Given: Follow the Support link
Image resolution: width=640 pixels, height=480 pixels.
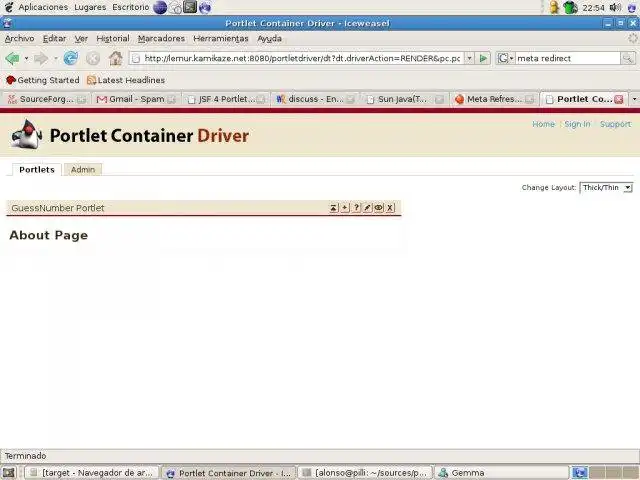Looking at the screenshot, I should [615, 124].
